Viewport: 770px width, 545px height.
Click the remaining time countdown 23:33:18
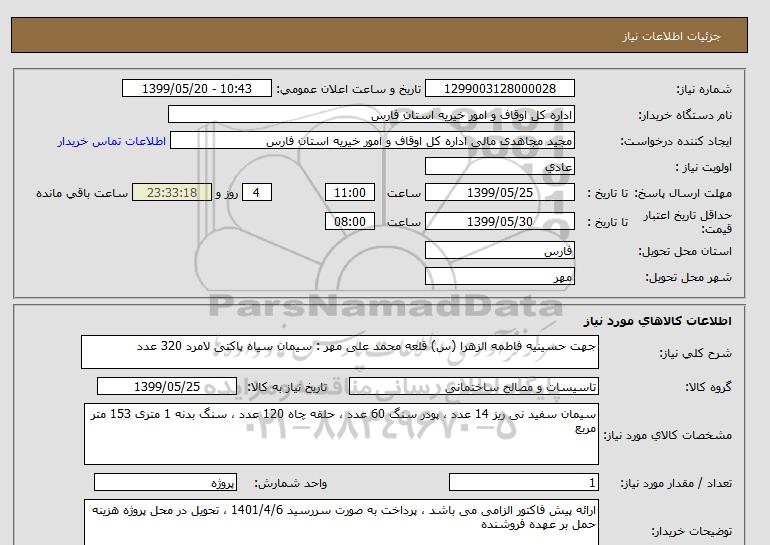tap(172, 193)
